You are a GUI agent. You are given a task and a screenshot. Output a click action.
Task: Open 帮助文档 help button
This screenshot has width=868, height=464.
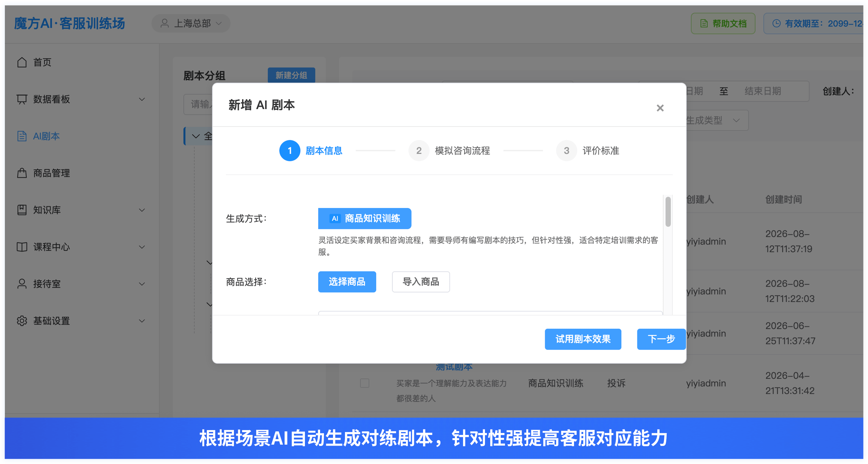pos(723,24)
